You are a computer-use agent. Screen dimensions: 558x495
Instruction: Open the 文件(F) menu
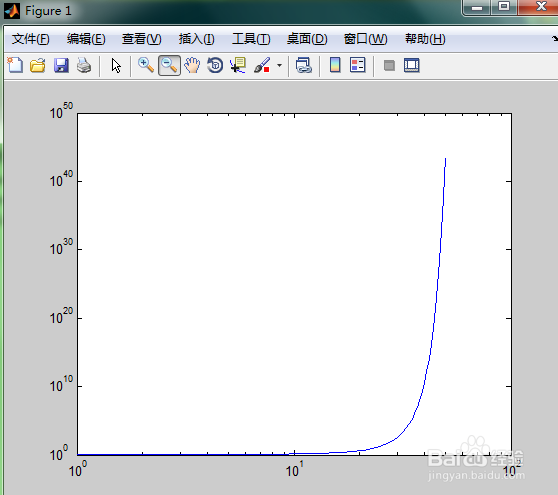[x=30, y=39]
